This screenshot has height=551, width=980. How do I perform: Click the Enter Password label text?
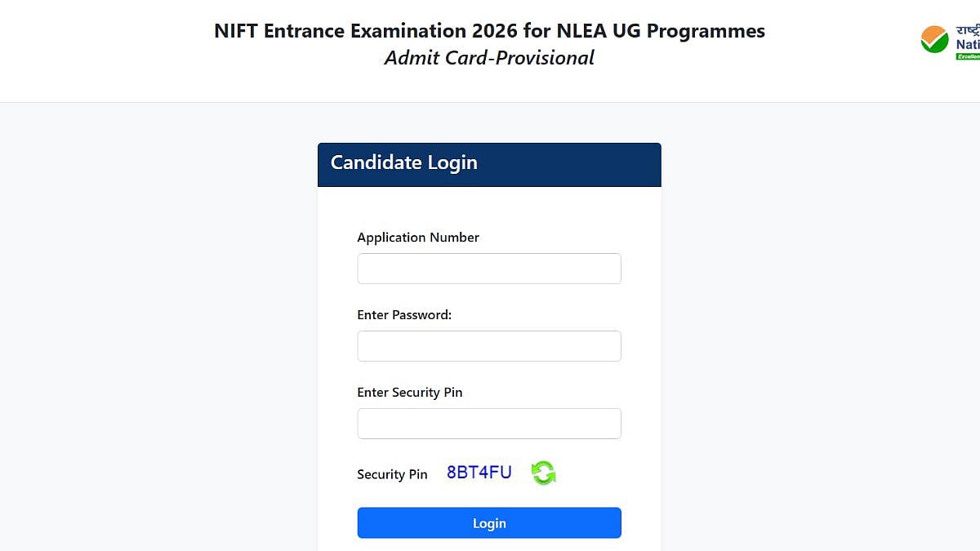pyautogui.click(x=403, y=314)
